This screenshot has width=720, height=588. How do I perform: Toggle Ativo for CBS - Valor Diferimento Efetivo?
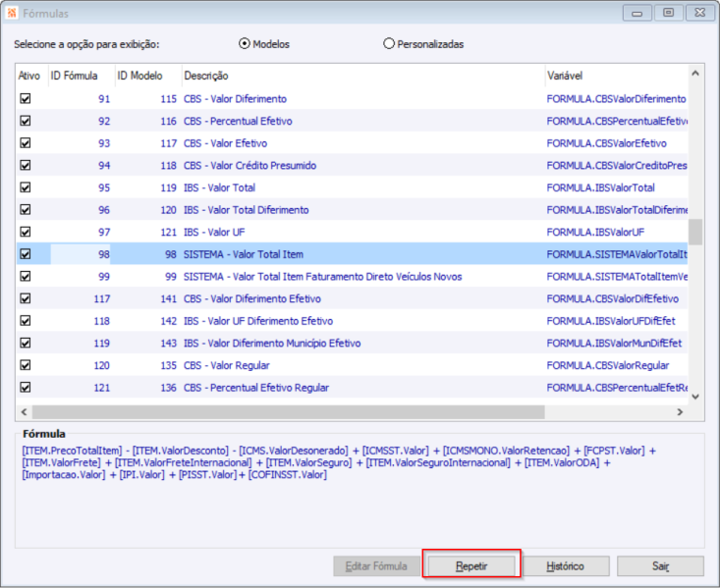pos(26,298)
